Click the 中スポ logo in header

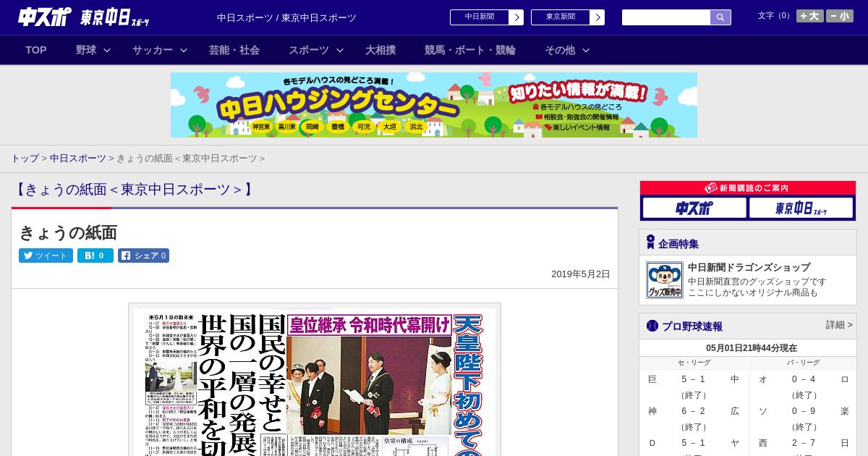click(x=45, y=17)
